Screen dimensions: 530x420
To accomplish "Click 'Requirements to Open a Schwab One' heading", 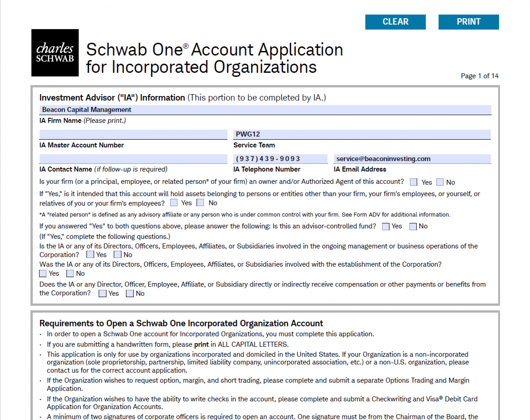I will pyautogui.click(x=181, y=323).
